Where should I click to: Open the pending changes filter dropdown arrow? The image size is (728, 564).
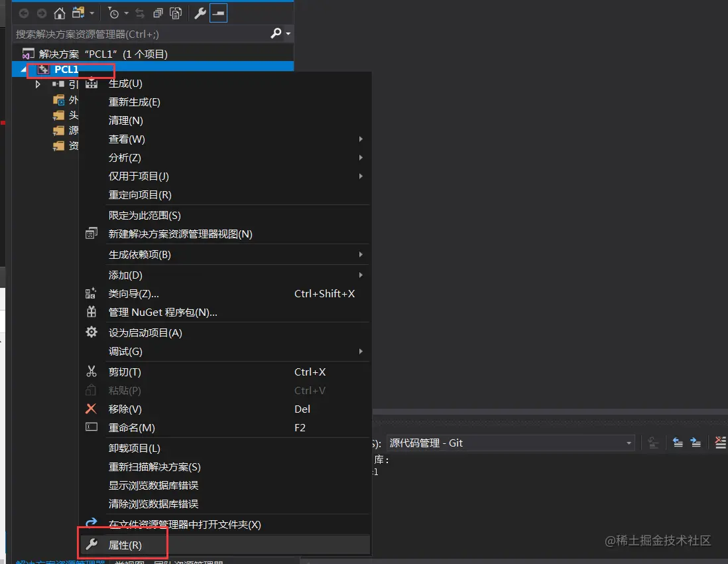(126, 13)
